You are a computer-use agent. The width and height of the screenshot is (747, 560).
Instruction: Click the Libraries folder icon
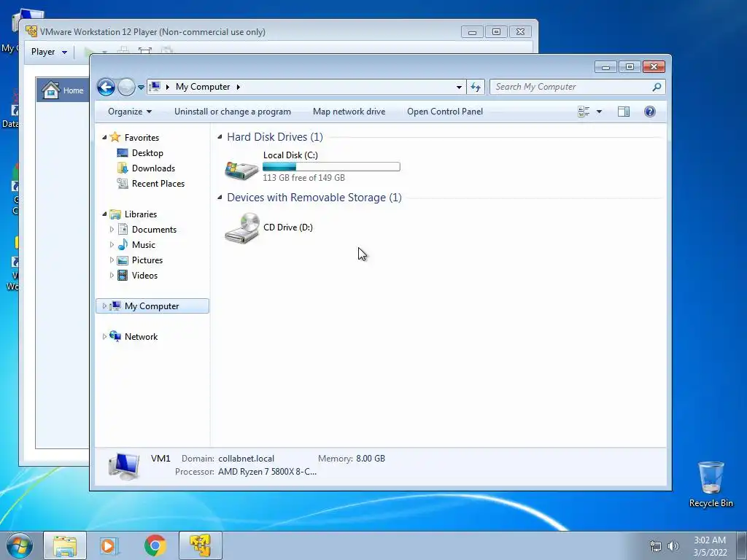115,214
